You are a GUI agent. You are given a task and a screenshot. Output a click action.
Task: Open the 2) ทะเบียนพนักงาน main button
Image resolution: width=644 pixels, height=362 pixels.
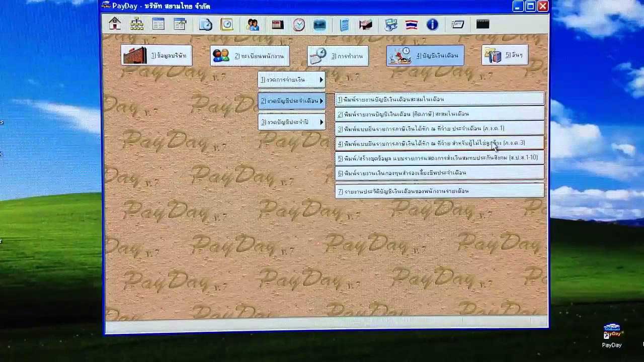[250, 56]
